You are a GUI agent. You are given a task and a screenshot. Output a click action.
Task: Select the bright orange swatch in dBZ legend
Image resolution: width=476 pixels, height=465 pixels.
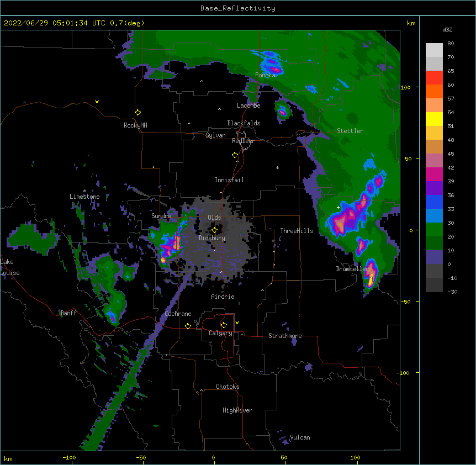coord(434,91)
